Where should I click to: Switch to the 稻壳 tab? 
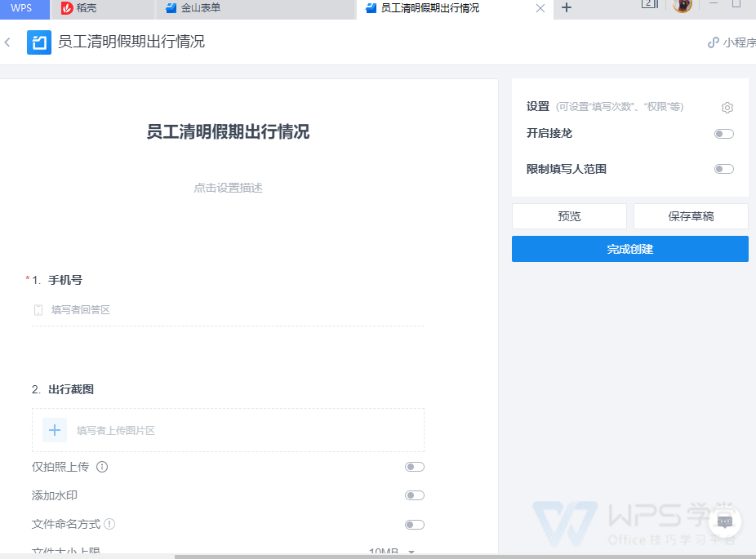click(x=103, y=8)
